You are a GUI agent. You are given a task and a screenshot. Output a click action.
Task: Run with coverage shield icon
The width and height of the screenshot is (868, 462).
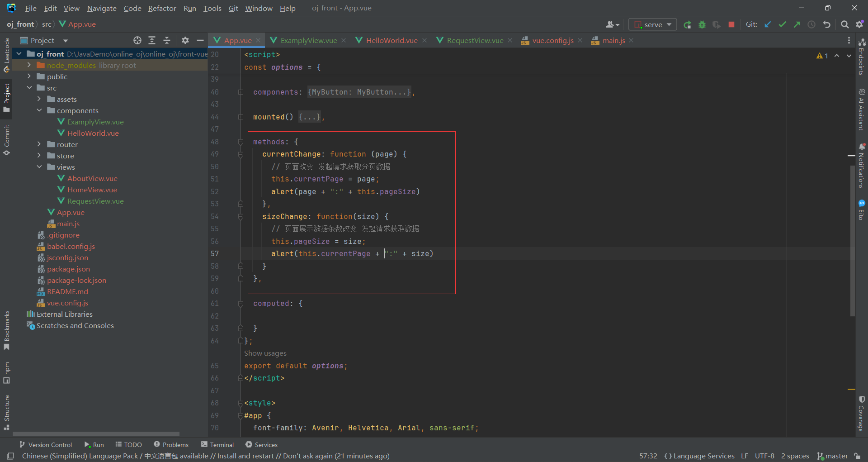coord(717,24)
